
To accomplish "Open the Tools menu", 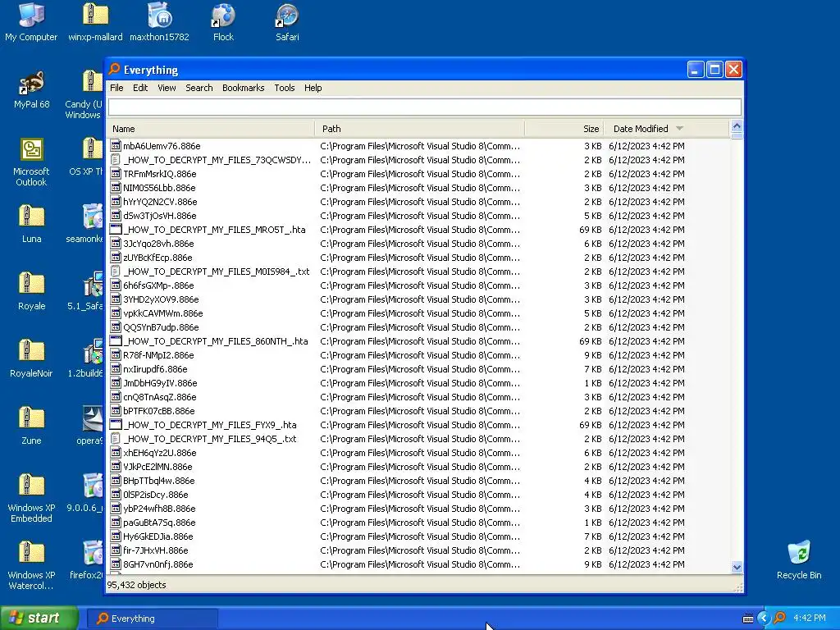I will pyautogui.click(x=285, y=88).
